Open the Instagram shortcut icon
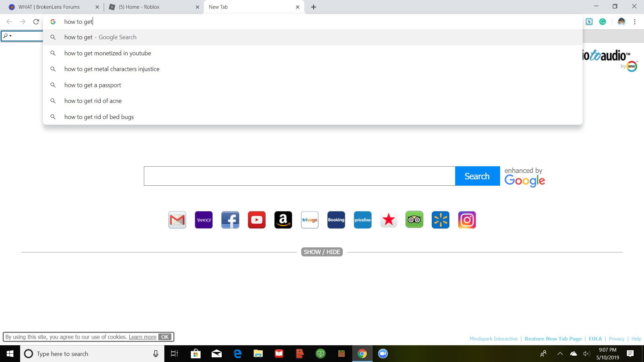The width and height of the screenshot is (644, 362). 467,220
